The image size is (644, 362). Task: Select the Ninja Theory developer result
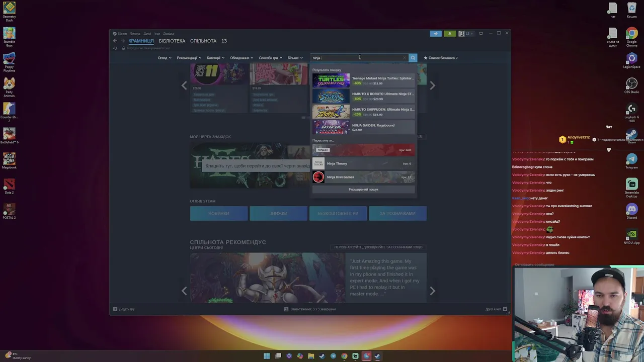(x=364, y=163)
